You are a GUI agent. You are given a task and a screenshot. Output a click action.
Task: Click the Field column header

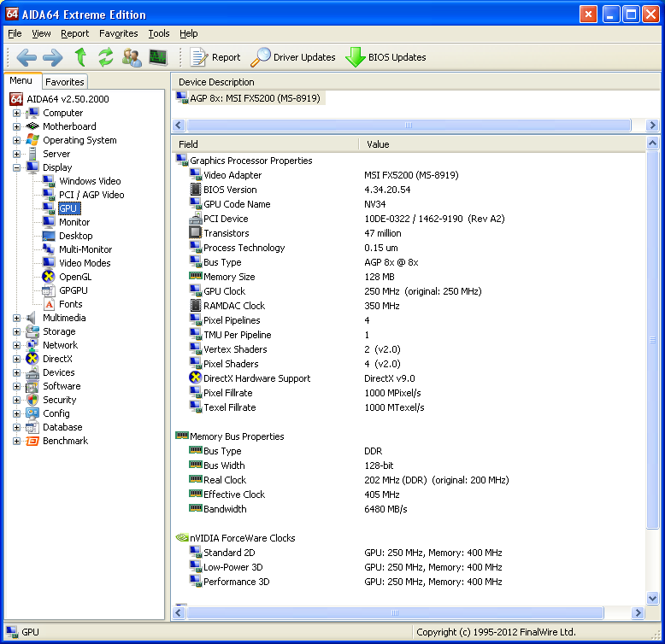(266, 144)
